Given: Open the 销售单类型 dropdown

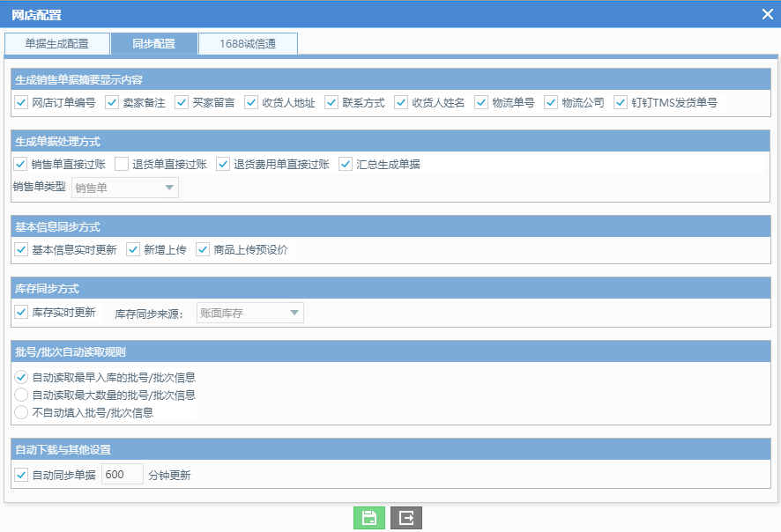Looking at the screenshot, I should coord(125,188).
